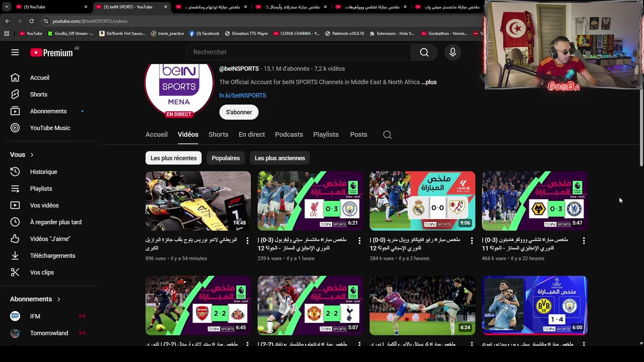The height and width of the screenshot is (362, 644).
Task: Switch to the Posts channel tab
Action: click(x=359, y=135)
